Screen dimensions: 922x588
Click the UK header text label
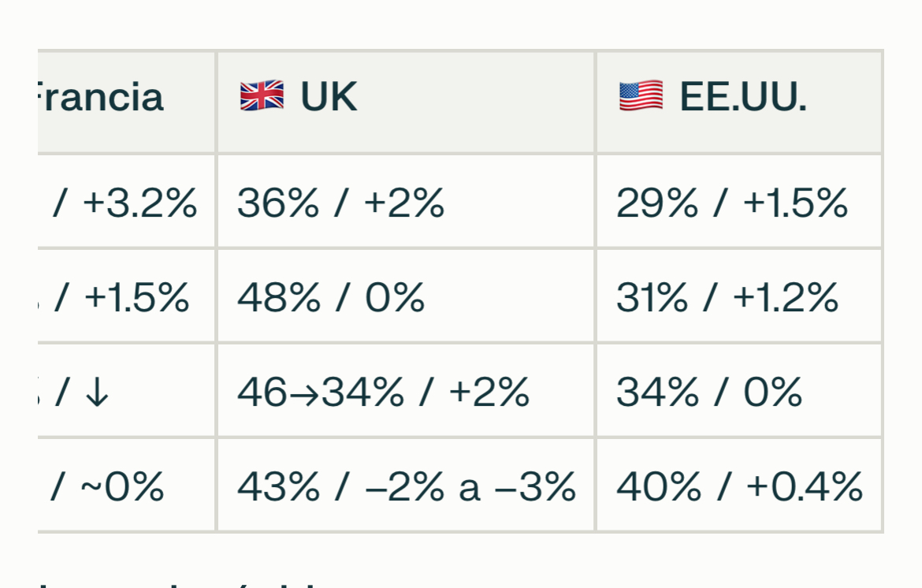329,97
